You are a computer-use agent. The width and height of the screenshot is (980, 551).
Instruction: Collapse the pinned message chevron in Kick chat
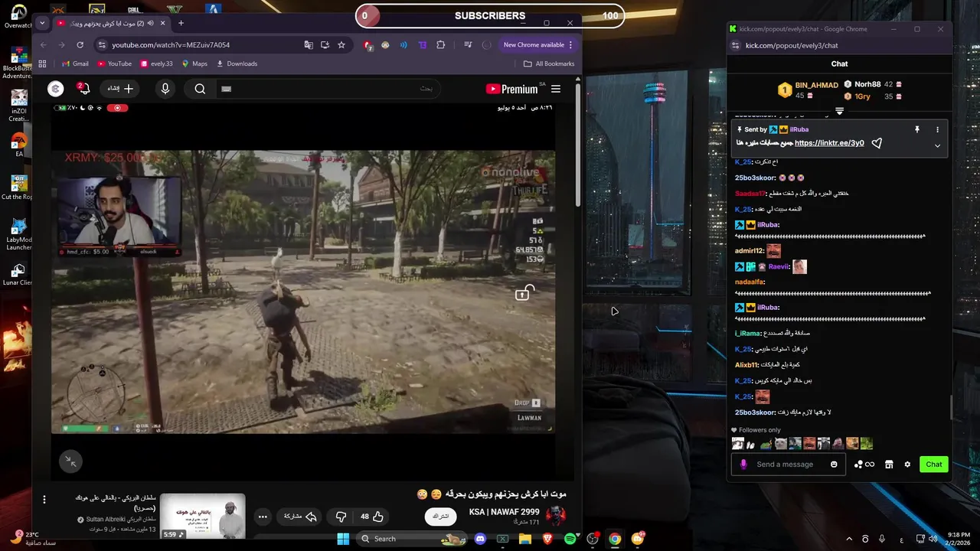click(937, 145)
